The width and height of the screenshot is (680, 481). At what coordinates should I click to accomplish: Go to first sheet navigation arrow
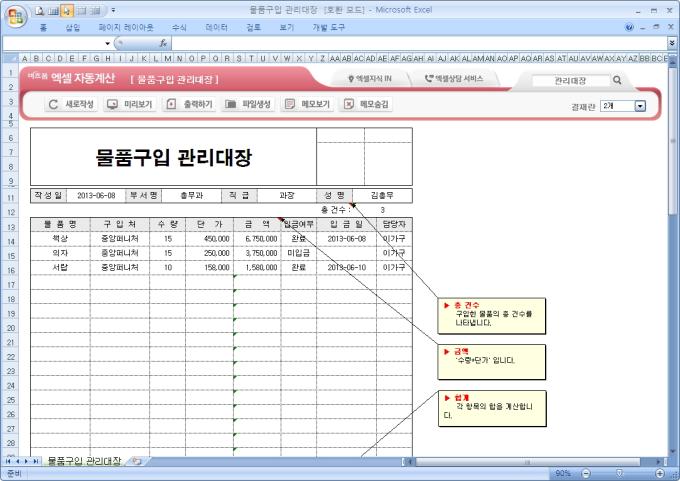click(8, 461)
